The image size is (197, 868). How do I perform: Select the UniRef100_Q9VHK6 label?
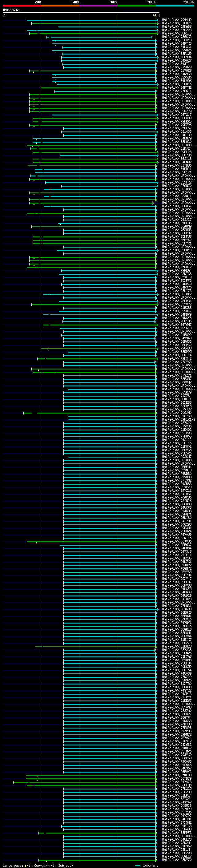pyautogui.click(x=177, y=50)
